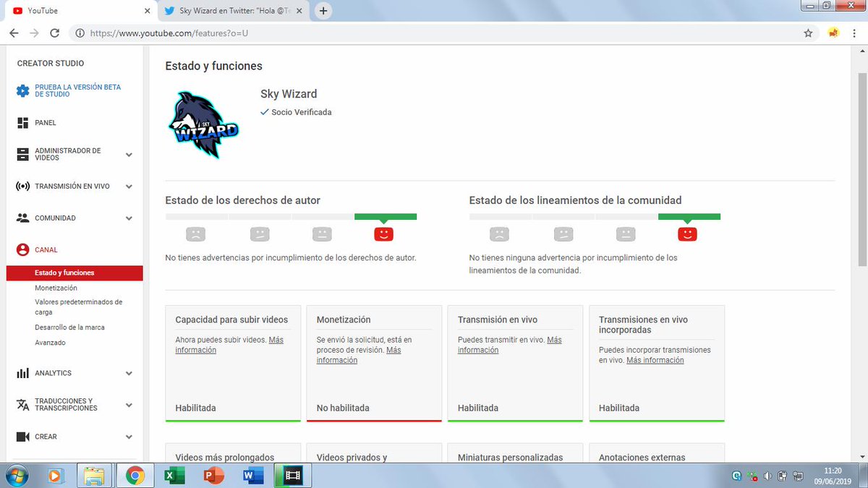Image resolution: width=868 pixels, height=488 pixels.
Task: Click the Transmisión en vivo broadcast icon
Action: (22, 187)
